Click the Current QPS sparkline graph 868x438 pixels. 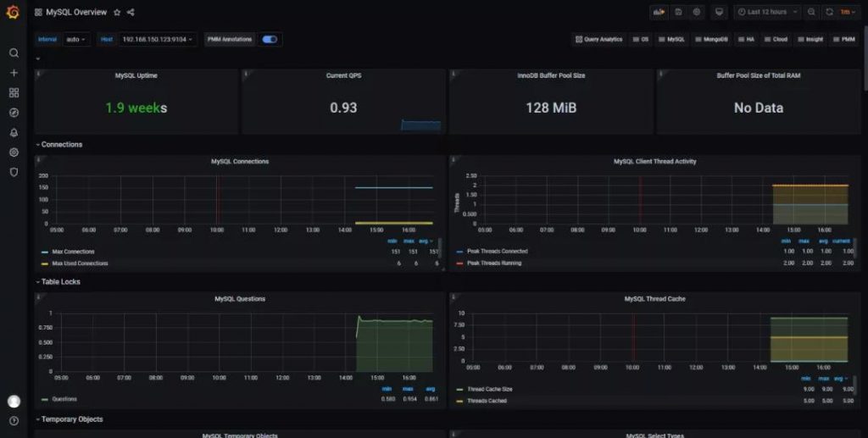[420, 125]
